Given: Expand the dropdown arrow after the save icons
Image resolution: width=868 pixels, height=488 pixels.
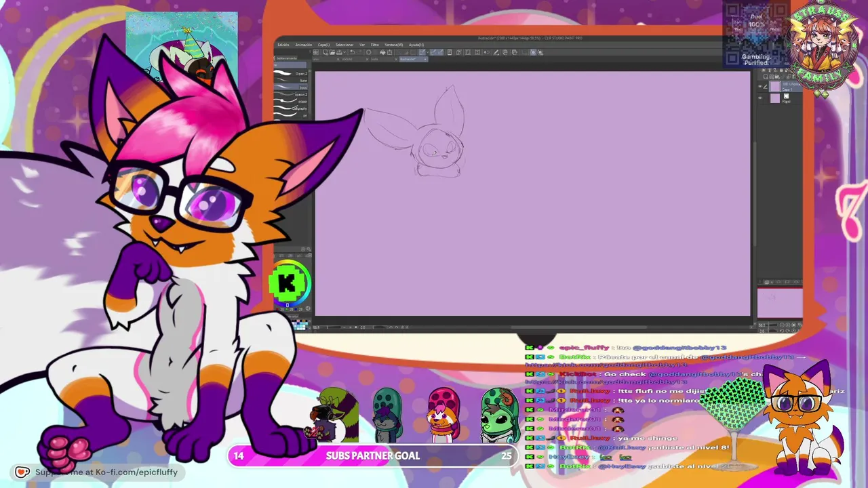Looking at the screenshot, I should tap(345, 52).
